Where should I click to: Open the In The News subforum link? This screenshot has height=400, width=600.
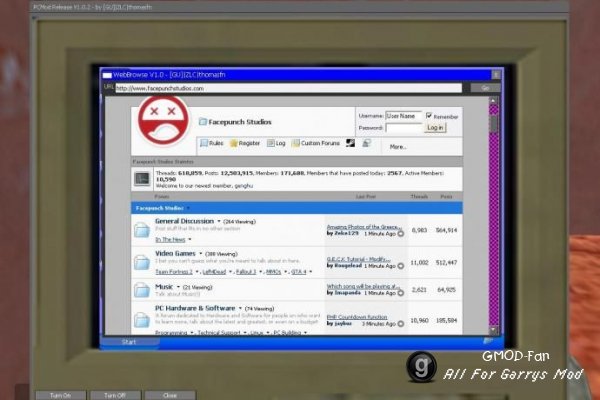pyautogui.click(x=170, y=240)
